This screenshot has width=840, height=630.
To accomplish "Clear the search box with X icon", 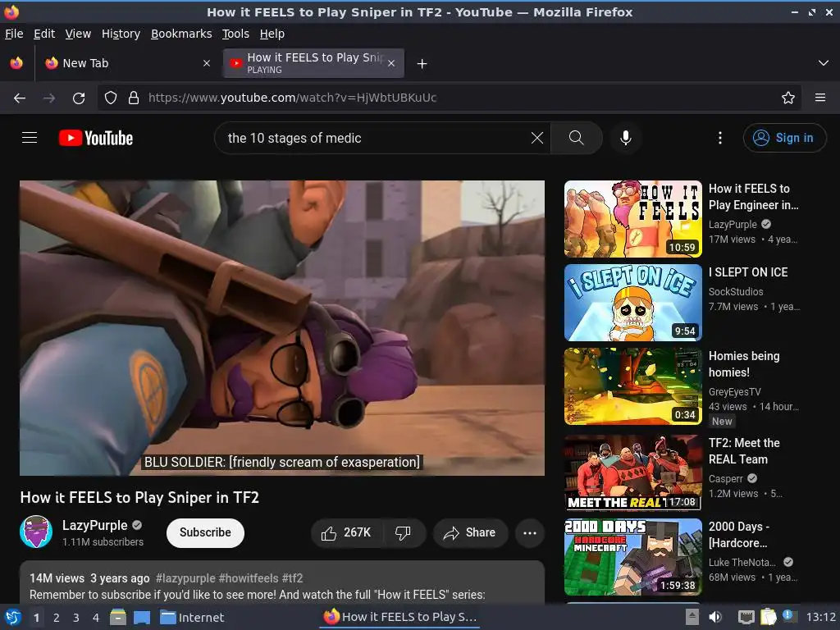I will (536, 138).
